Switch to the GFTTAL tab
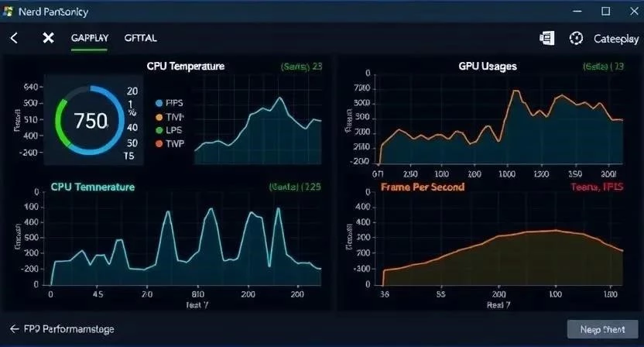This screenshot has width=644, height=347. (141, 38)
